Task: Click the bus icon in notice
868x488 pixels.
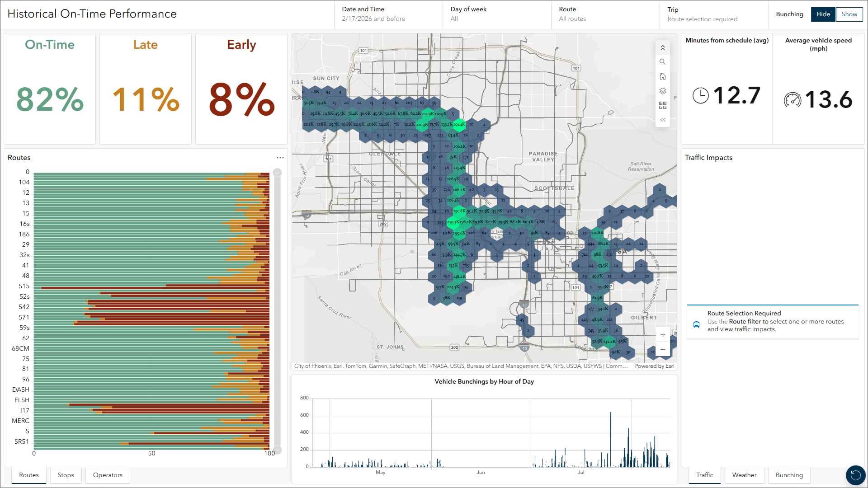Action: (696, 324)
